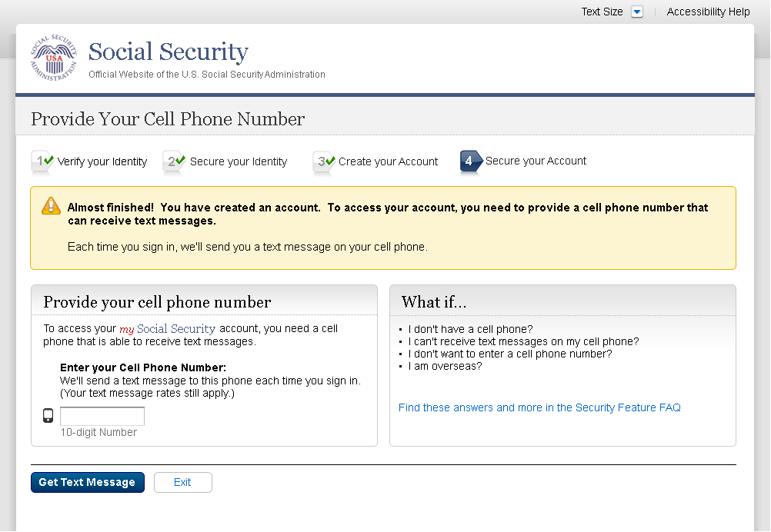
Task: Focus the 10-digit cell phone number field
Action: click(x=102, y=416)
